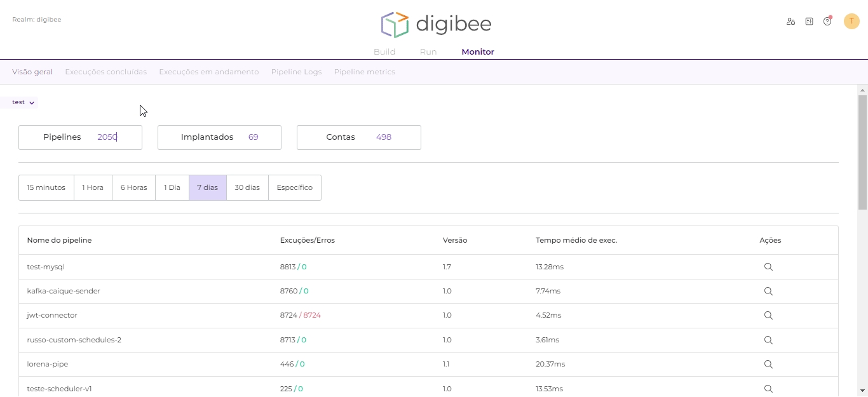Click the vertical scrollbar down arrow
This screenshot has width=868, height=397.
862,391
